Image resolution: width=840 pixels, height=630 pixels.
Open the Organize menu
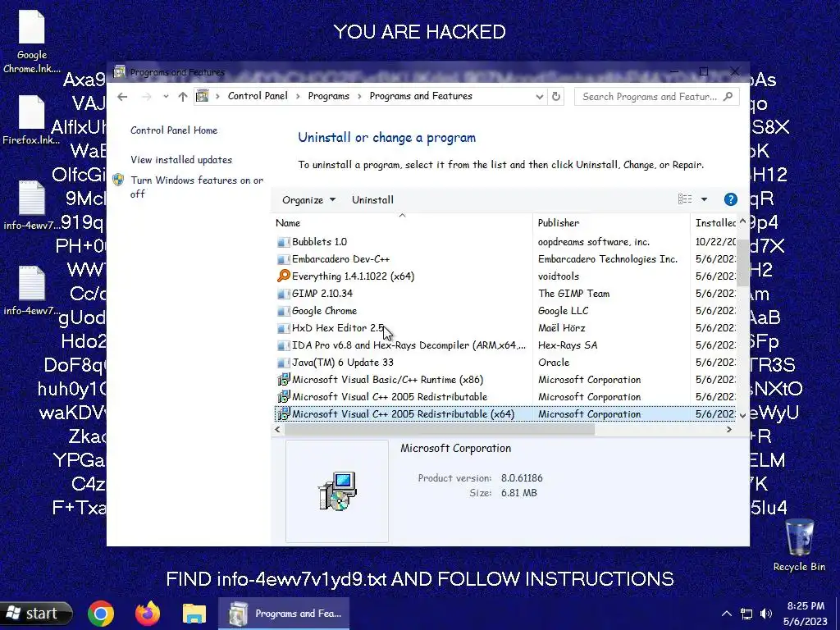point(308,200)
